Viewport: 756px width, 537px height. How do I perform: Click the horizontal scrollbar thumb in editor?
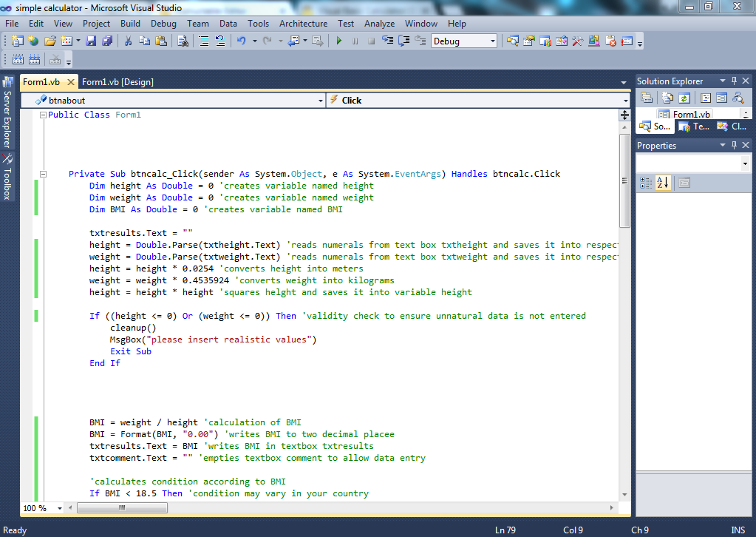[121, 508]
